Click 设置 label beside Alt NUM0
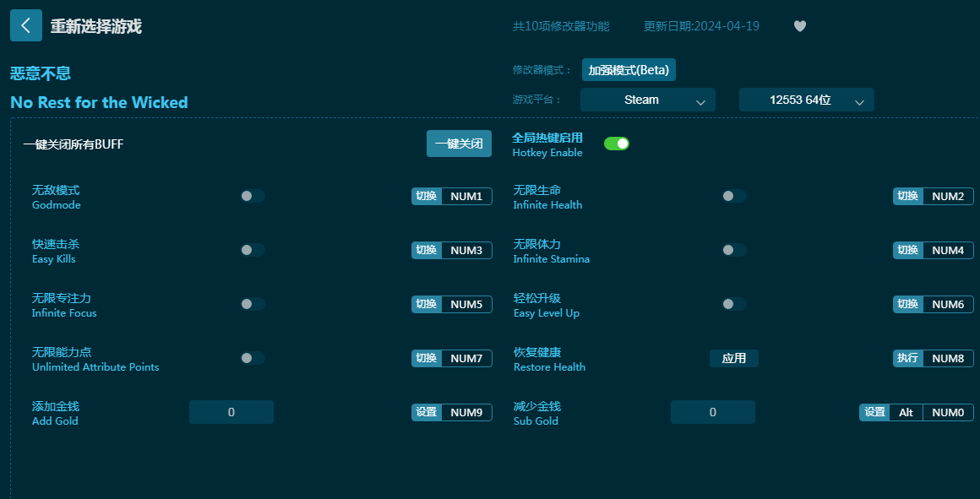 874,412
